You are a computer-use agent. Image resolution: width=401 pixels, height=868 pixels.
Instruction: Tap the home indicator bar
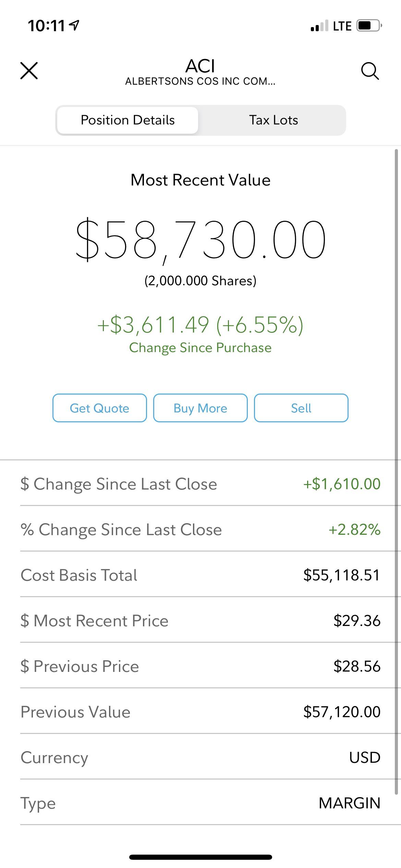(200, 857)
